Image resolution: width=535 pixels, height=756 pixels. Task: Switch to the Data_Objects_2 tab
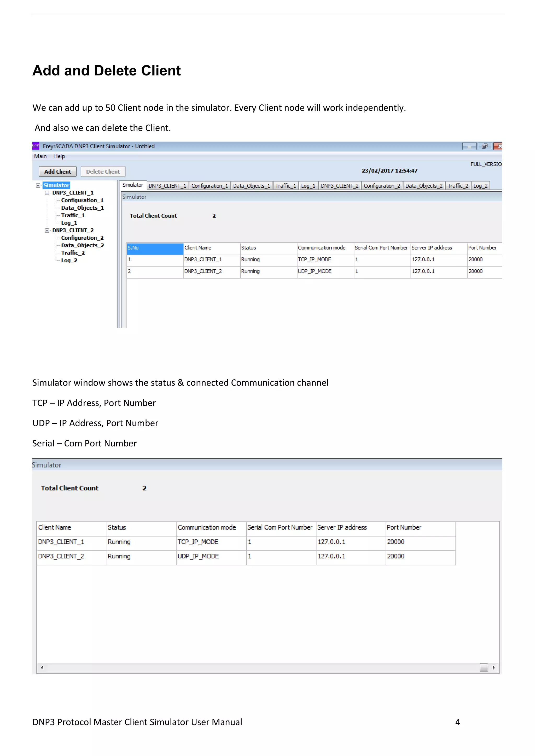point(424,186)
